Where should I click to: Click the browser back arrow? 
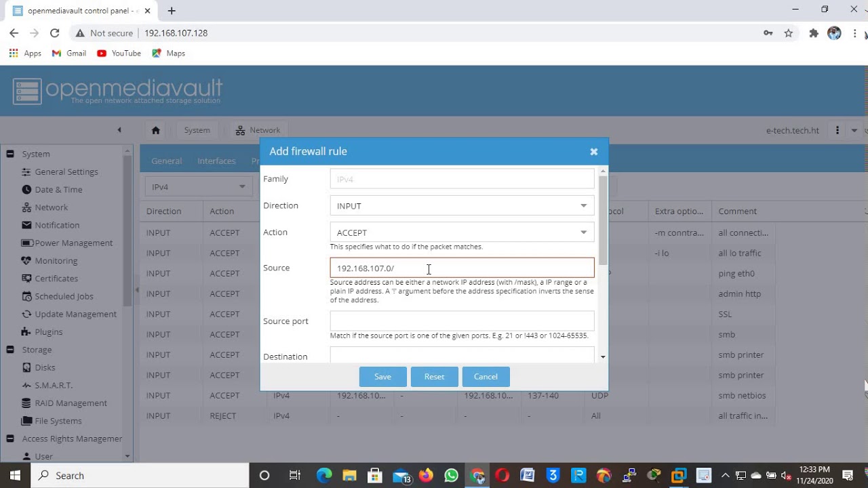(x=14, y=33)
